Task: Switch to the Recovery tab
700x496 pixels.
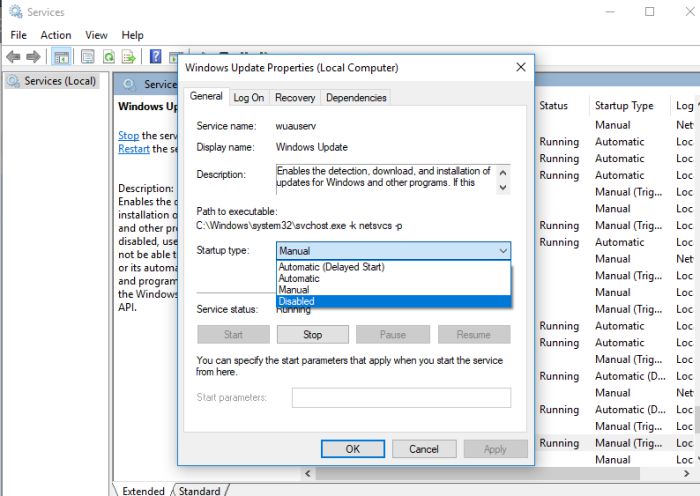Action: click(x=295, y=98)
